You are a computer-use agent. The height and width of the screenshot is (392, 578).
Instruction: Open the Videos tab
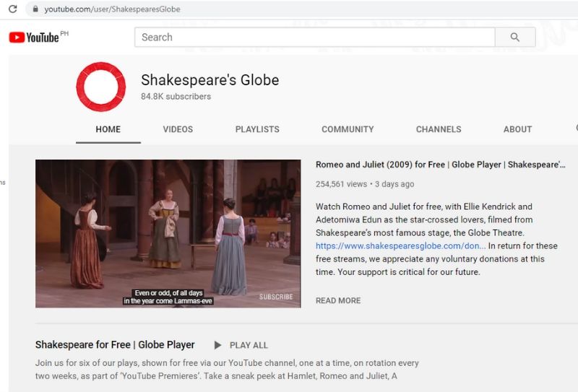pyautogui.click(x=178, y=129)
